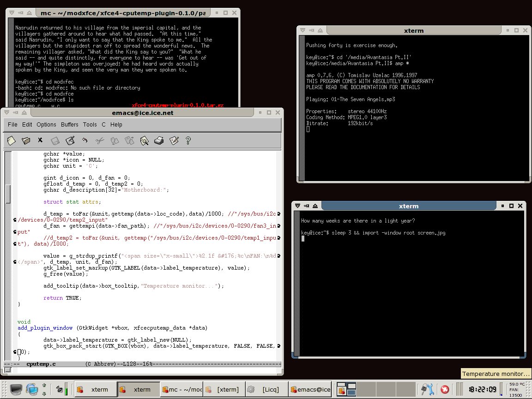This screenshot has width=532, height=399.
Task: Open window menu of the active blue xterm
Action: point(297,206)
